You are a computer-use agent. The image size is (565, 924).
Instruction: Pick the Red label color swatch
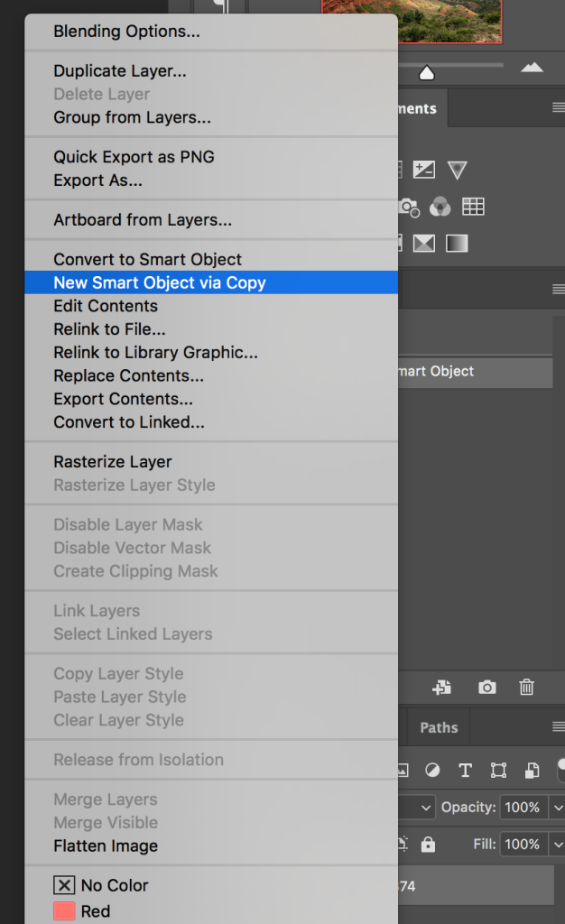pos(64,911)
